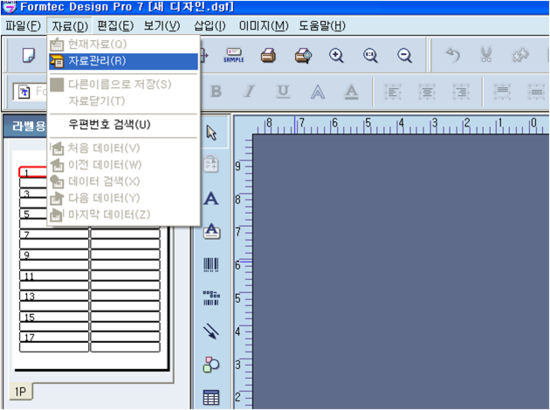The height and width of the screenshot is (410, 550).
Task: Select the table tool
Action: 211,397
